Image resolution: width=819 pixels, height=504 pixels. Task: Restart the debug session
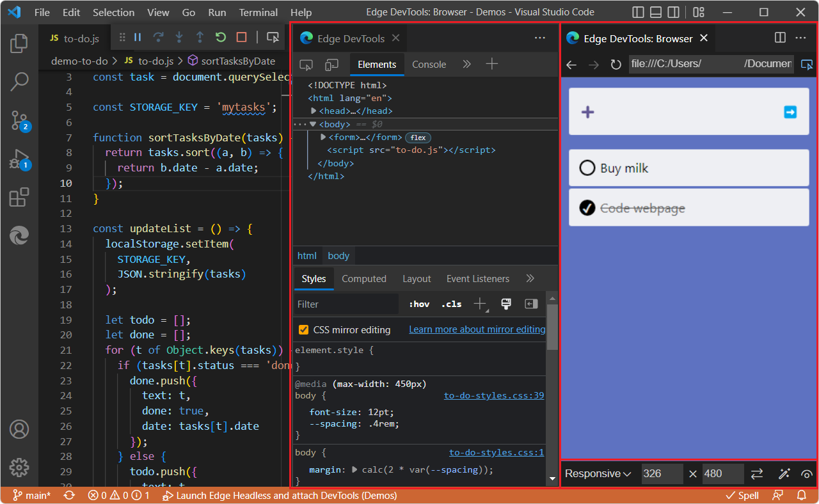tap(221, 38)
